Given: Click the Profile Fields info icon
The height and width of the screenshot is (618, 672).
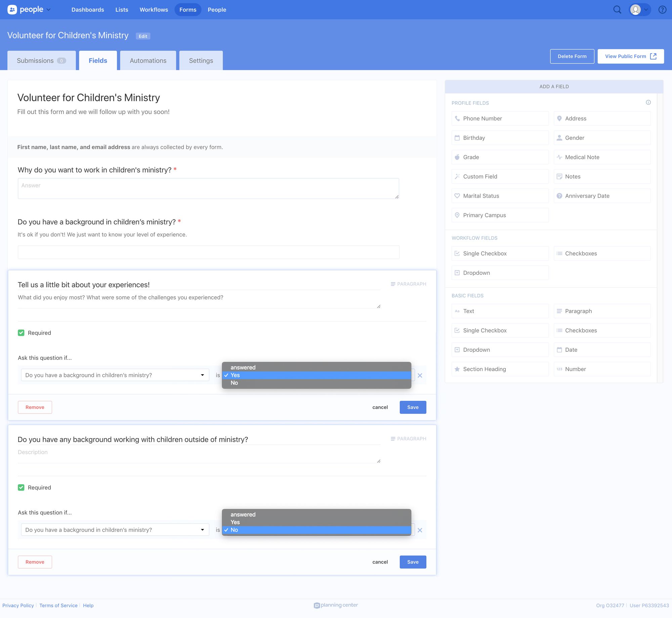Looking at the screenshot, I should click(648, 103).
